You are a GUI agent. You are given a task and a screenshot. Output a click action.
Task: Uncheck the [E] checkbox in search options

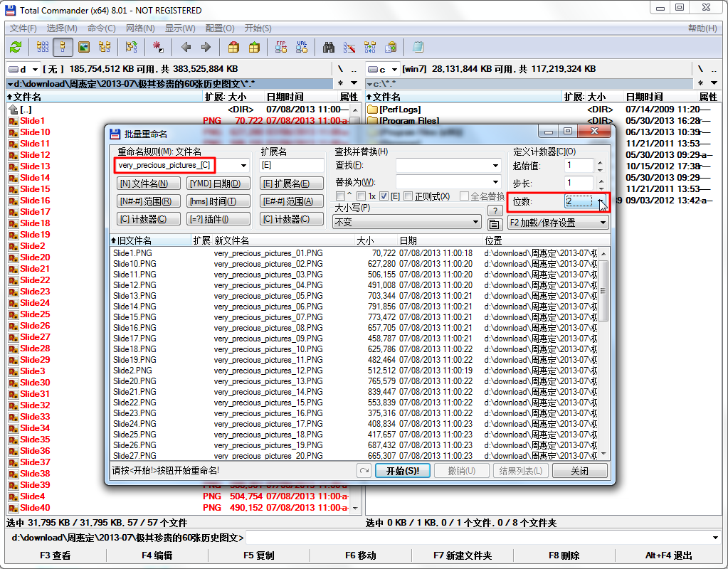coord(384,196)
